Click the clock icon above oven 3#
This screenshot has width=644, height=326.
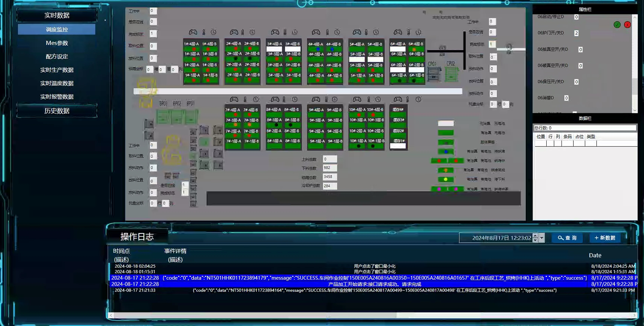(x=295, y=33)
